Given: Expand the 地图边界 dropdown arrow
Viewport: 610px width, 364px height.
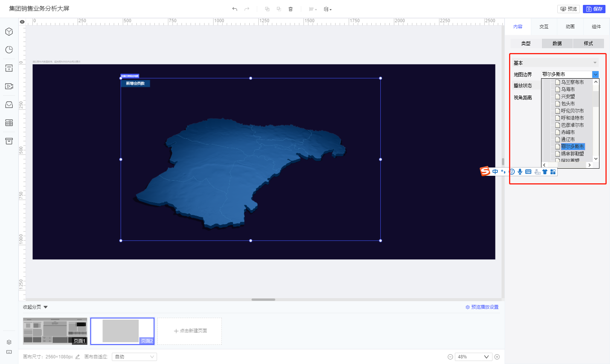Looking at the screenshot, I should [x=595, y=75].
